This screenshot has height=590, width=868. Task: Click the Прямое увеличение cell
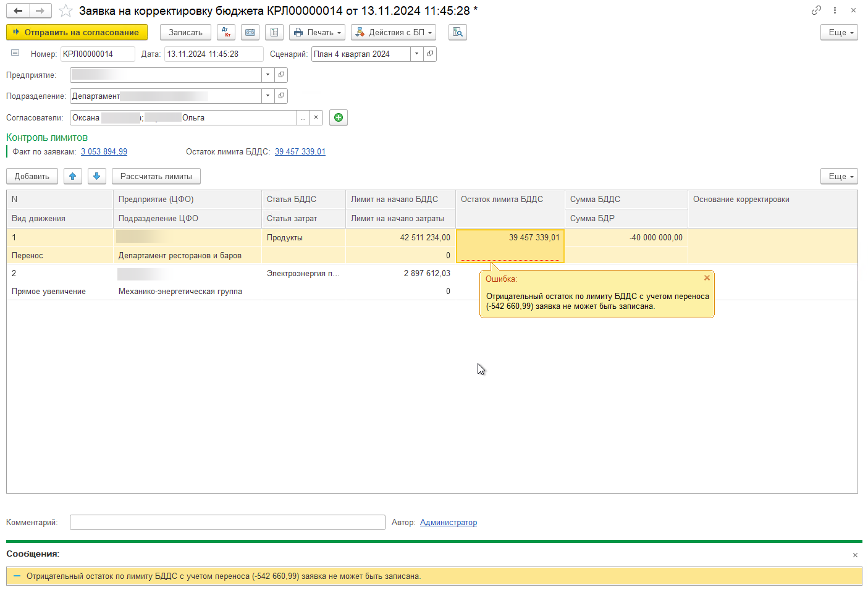click(60, 291)
